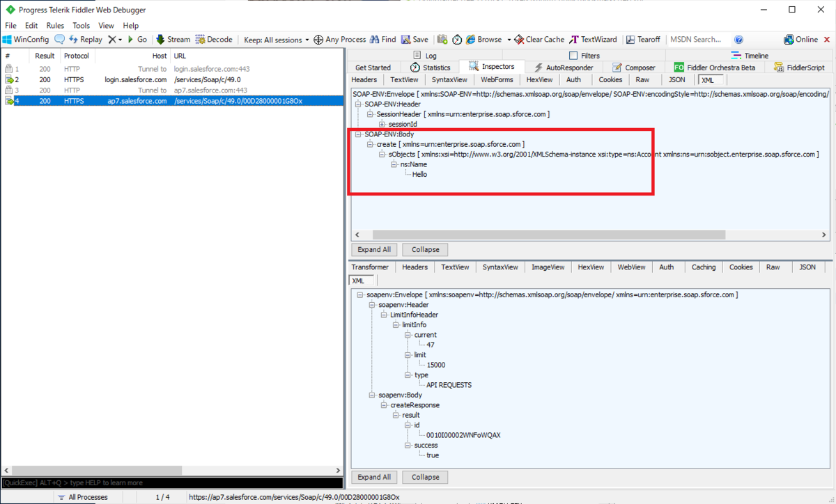836x504 pixels.
Task: Click the Online status indicator
Action: point(801,40)
